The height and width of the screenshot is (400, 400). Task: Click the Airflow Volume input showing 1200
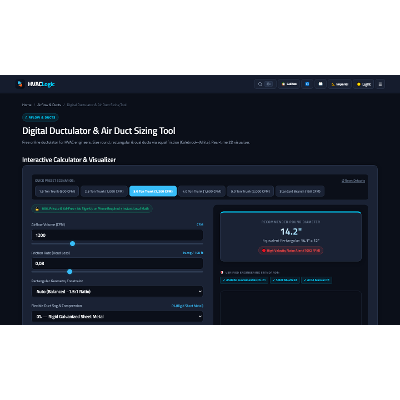[x=117, y=235]
